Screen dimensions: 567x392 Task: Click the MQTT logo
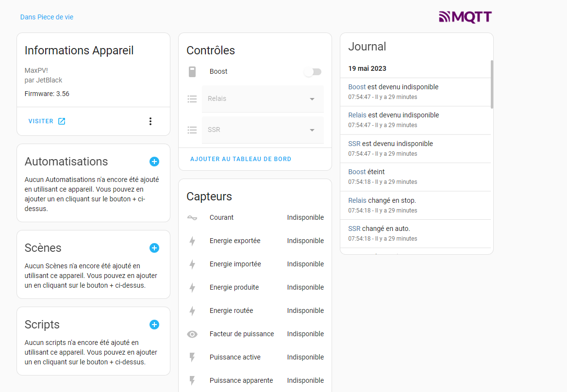(465, 17)
